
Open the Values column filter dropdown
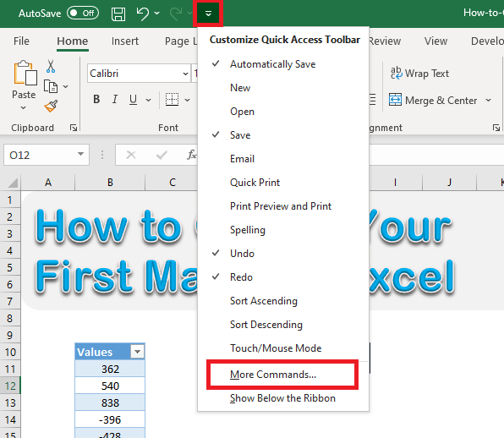click(137, 352)
